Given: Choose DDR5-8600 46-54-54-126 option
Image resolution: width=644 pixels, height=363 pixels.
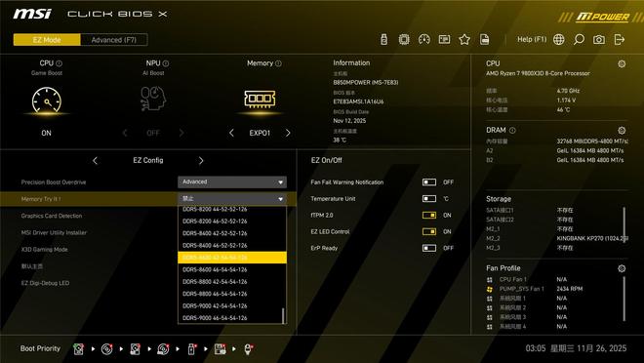Looking at the screenshot, I should [232, 269].
